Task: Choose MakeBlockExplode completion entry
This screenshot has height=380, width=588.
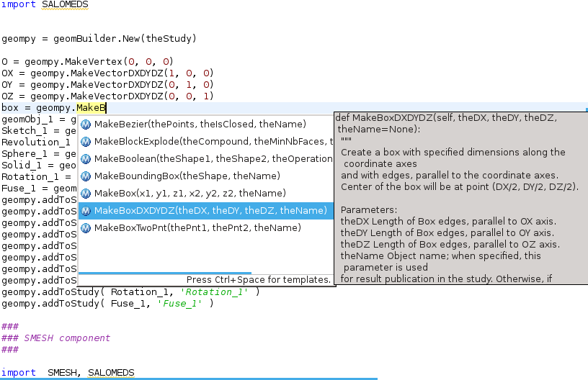Action: (x=206, y=142)
